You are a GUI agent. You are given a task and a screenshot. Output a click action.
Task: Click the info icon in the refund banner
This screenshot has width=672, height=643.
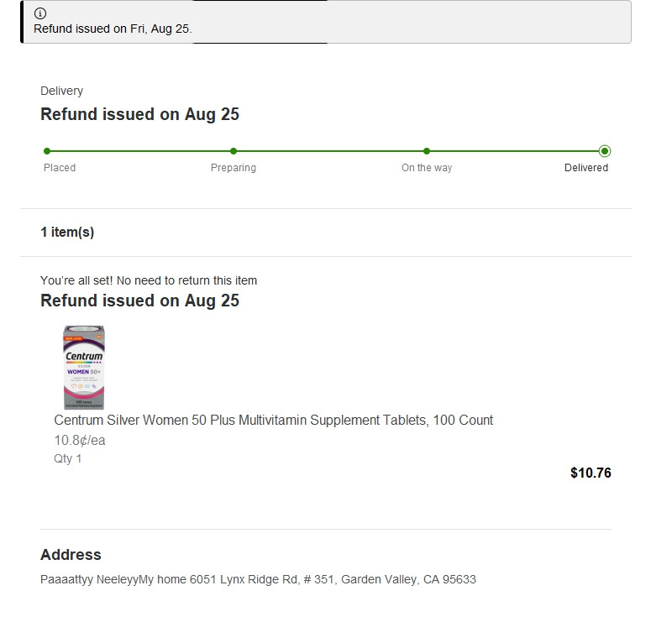[40, 13]
